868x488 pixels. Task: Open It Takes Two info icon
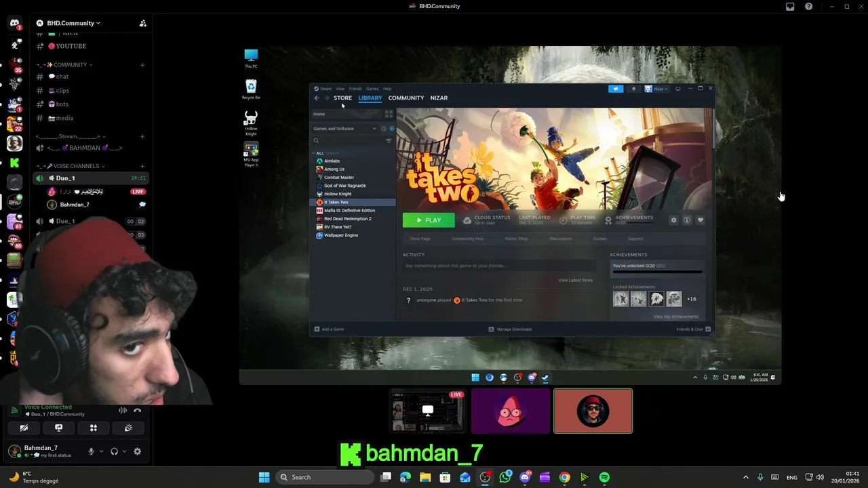pyautogui.click(x=687, y=220)
